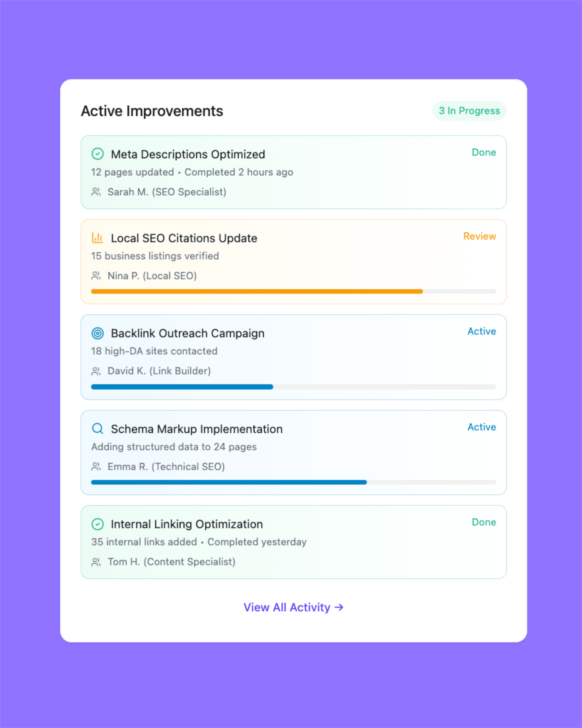Click the progress bar under Local SEO Citations Update
The image size is (582, 728).
[293, 291]
